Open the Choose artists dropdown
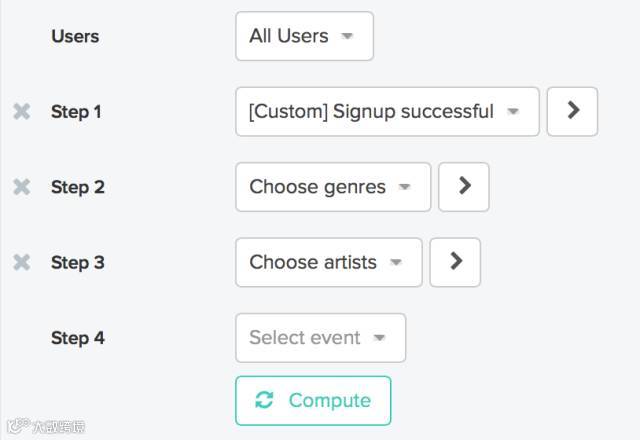Image resolution: width=640 pixels, height=440 pixels. [328, 262]
